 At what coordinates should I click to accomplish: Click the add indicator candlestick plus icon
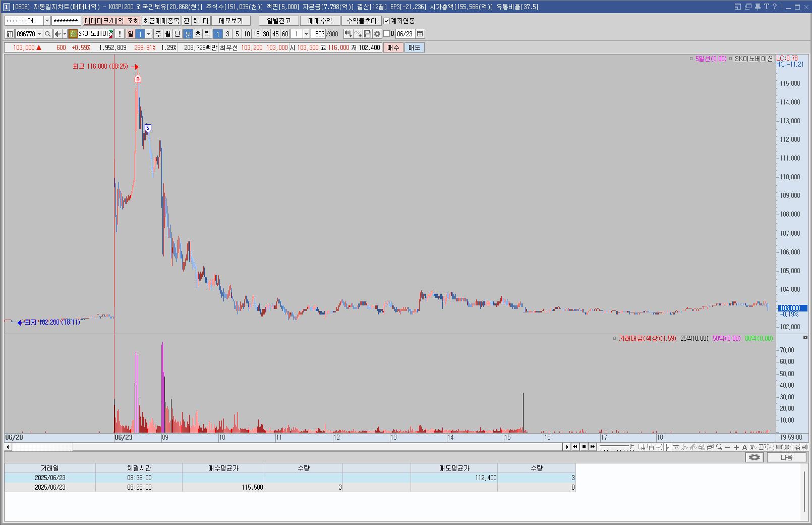coord(348,34)
